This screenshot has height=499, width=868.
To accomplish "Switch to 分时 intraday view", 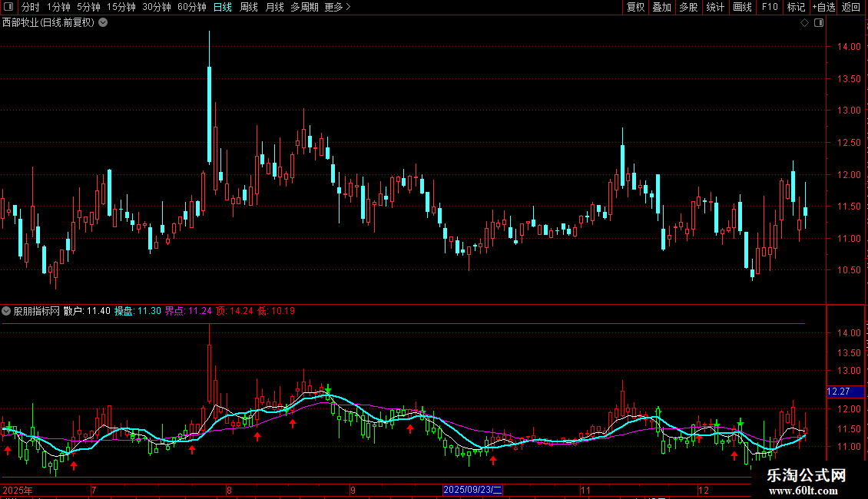I will coord(31,7).
